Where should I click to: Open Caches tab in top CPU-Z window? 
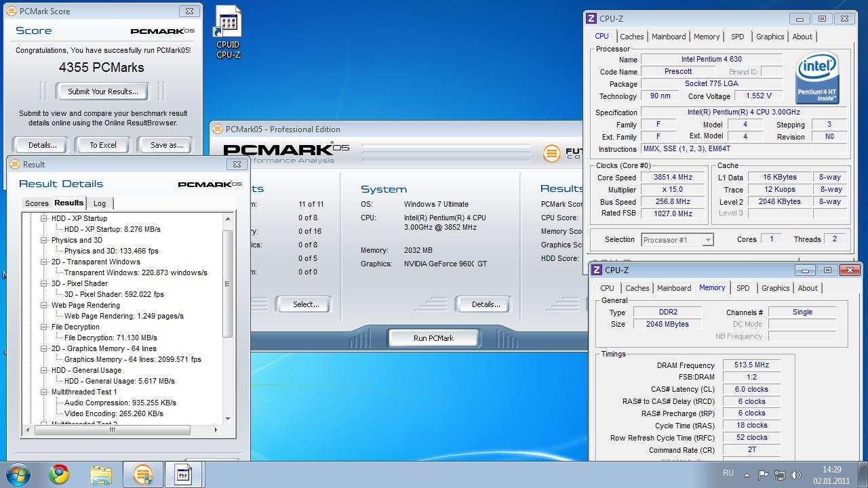[631, 37]
